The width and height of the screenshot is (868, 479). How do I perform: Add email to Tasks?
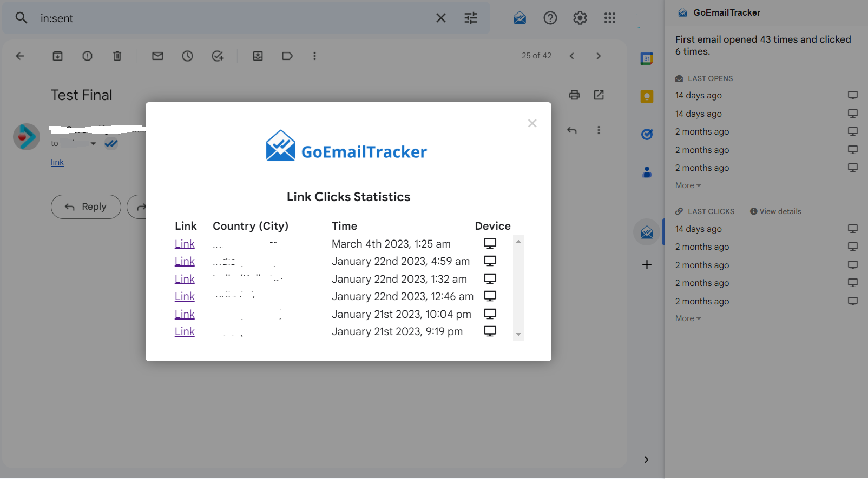[x=218, y=56]
